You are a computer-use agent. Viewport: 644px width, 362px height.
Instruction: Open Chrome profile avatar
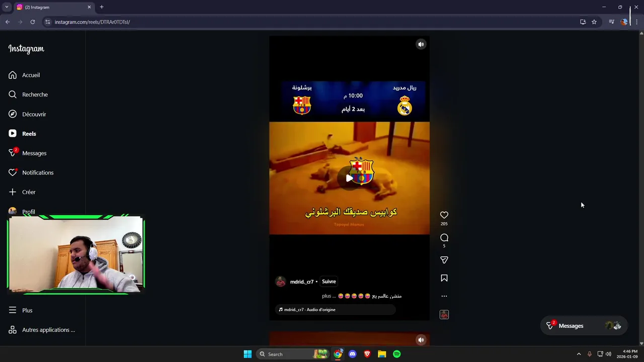tap(624, 22)
